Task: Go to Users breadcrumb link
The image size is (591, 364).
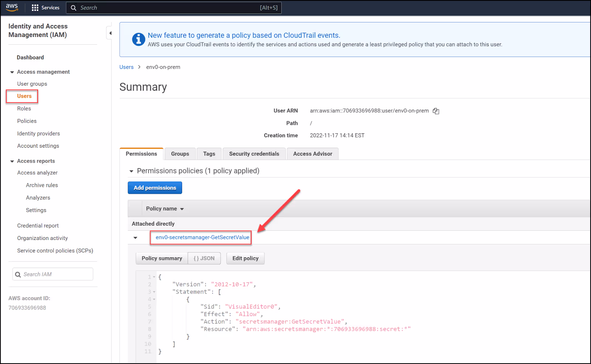Action: 126,67
